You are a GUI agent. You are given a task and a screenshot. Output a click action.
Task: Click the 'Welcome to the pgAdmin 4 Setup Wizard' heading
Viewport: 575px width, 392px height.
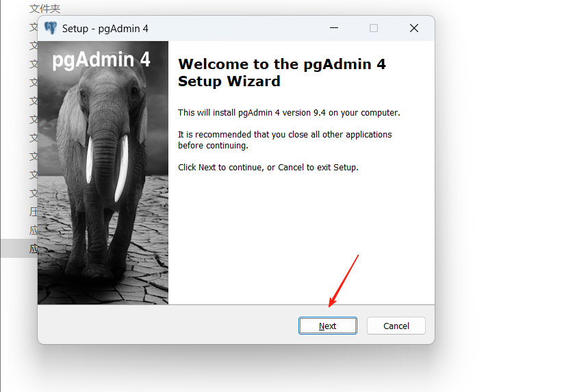281,73
